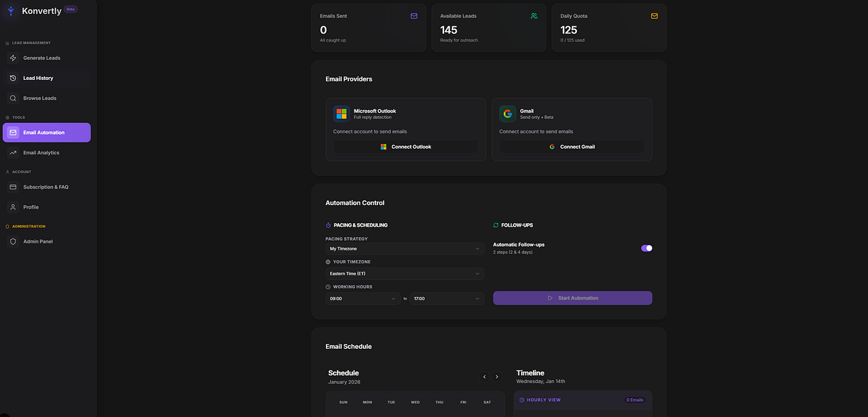Open the 09:00 working hours start dropdown

point(363,298)
